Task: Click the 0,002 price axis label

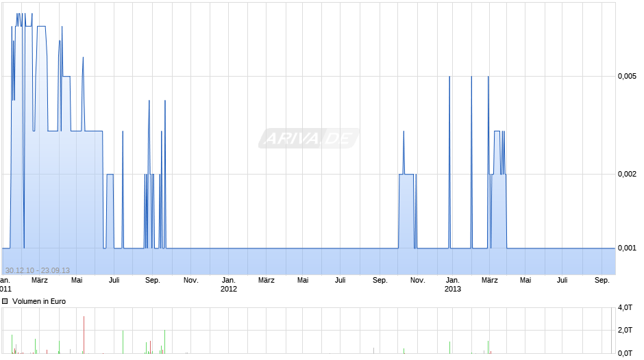Action: click(627, 174)
